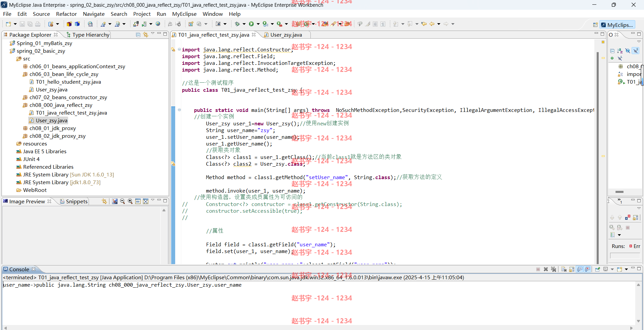The width and height of the screenshot is (644, 330).
Task: Click the Open Console icon
Action: (x=620, y=269)
